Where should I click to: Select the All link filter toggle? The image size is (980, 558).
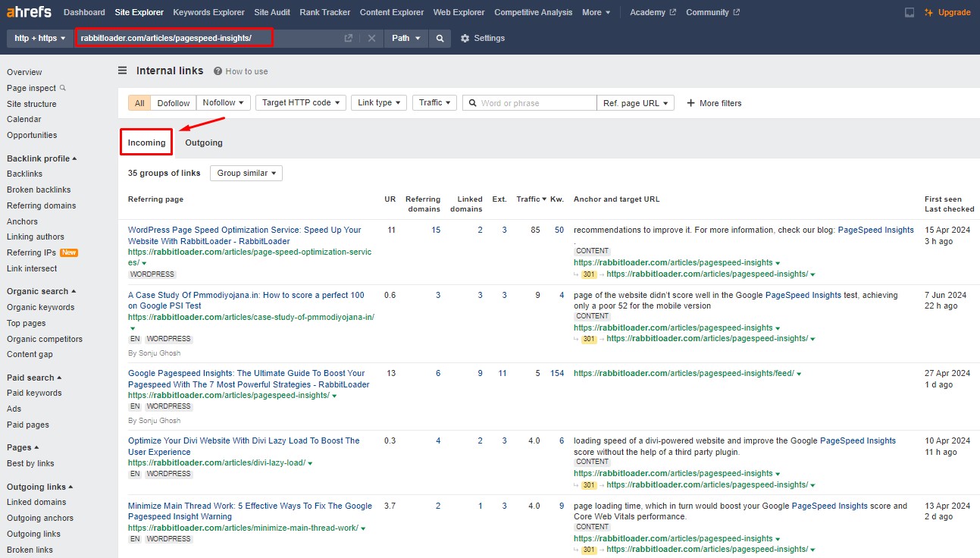coord(139,103)
